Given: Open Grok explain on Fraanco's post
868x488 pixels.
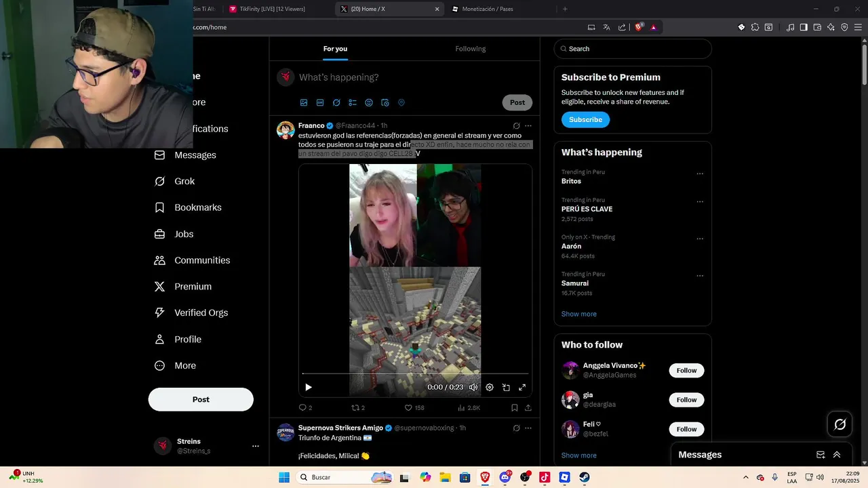Looking at the screenshot, I should pyautogui.click(x=516, y=125).
